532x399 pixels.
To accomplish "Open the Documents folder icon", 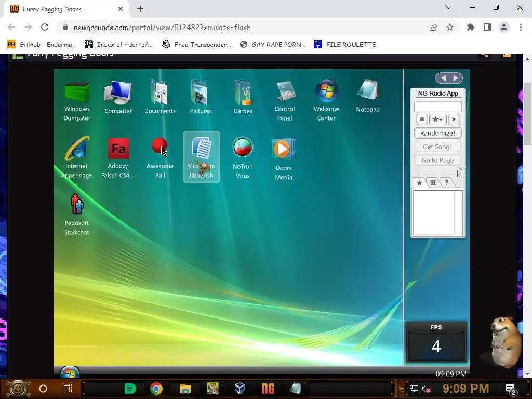I will (160, 97).
